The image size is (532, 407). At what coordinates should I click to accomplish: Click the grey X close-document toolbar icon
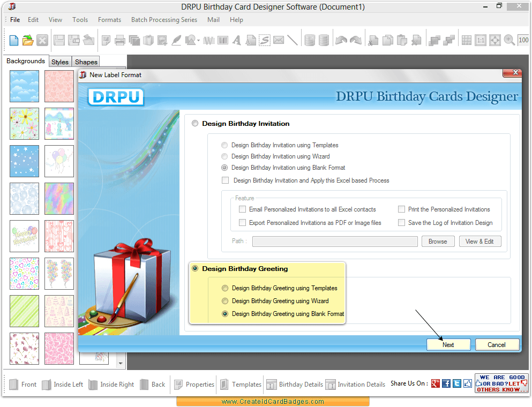(x=42, y=40)
